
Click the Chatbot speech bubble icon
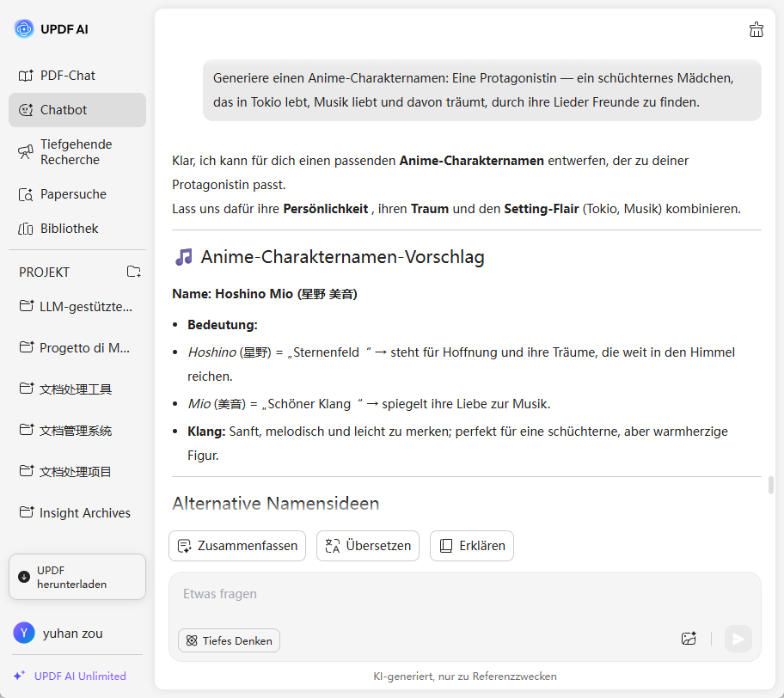click(26, 109)
